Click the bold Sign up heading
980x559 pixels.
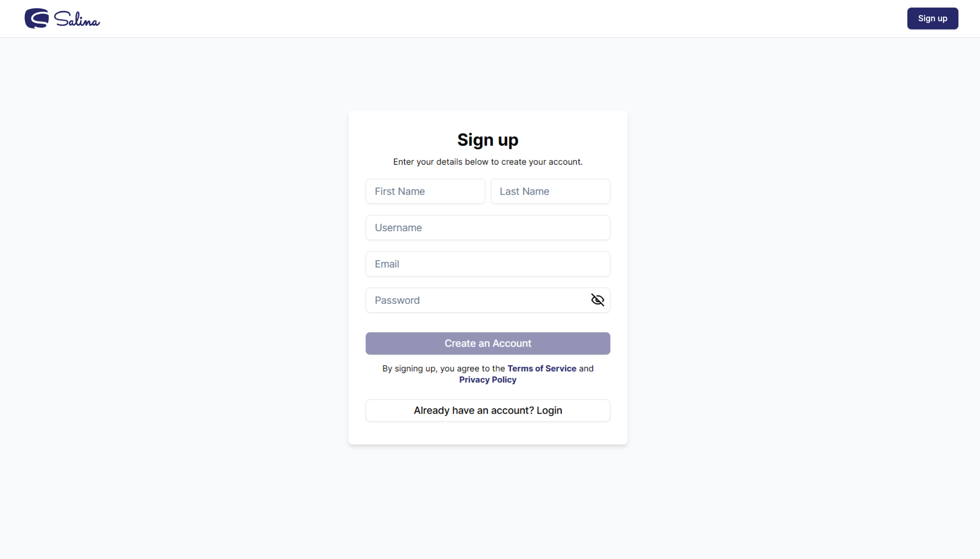[488, 140]
